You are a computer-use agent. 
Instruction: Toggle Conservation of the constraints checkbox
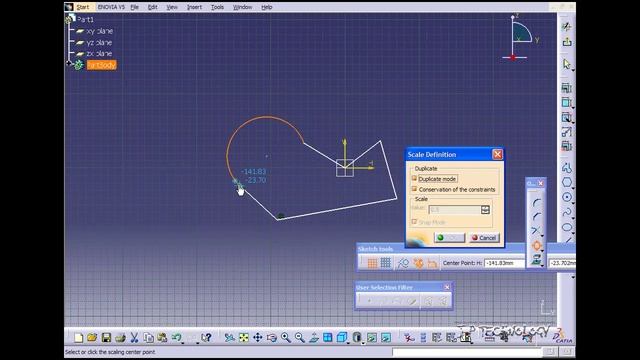coord(414,189)
